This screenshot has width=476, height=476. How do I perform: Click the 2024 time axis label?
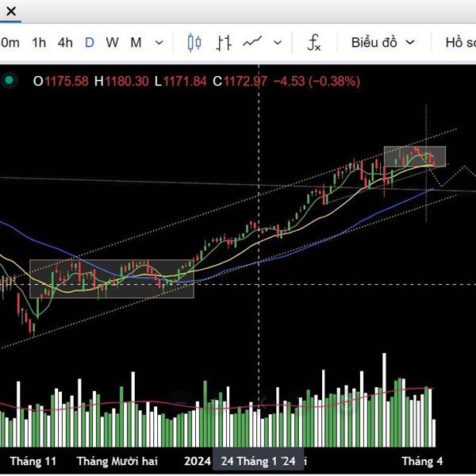(198, 461)
